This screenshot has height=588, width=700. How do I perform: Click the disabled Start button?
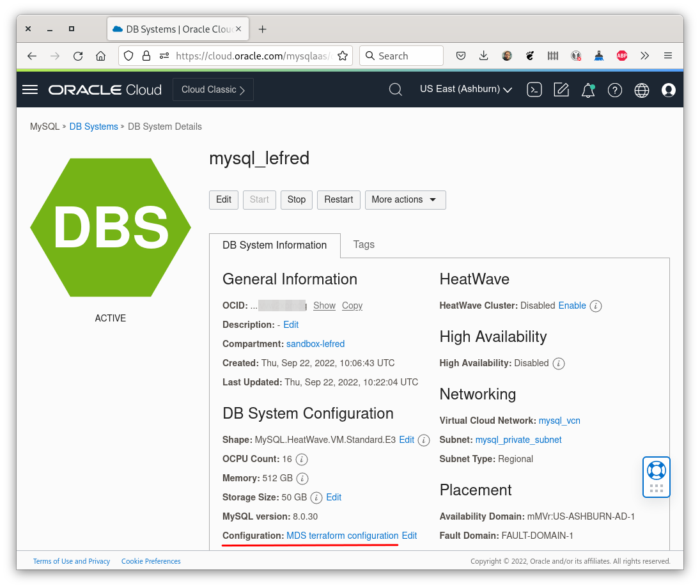click(260, 199)
